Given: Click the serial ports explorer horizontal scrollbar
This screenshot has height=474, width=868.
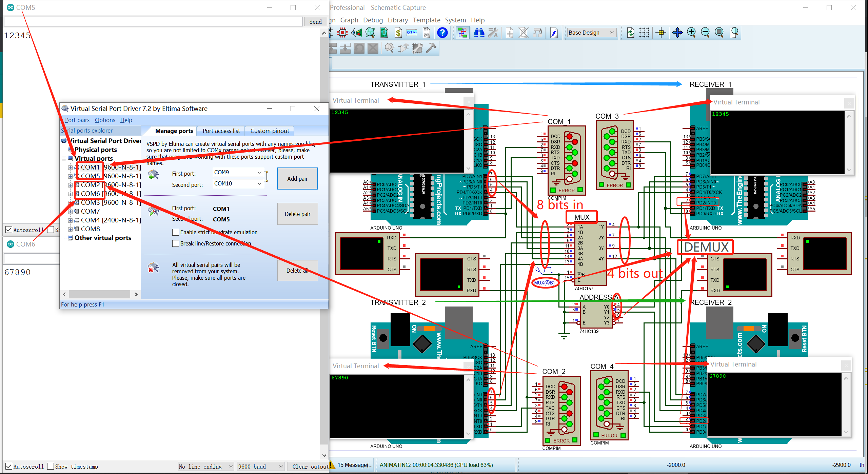Looking at the screenshot, I should point(100,294).
